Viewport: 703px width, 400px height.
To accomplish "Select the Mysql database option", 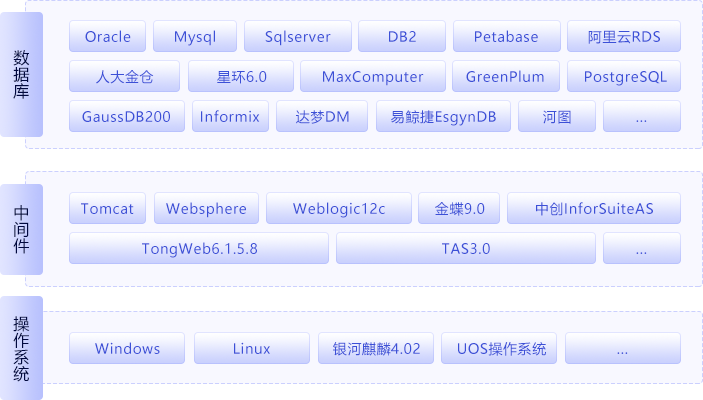I will 195,37.
